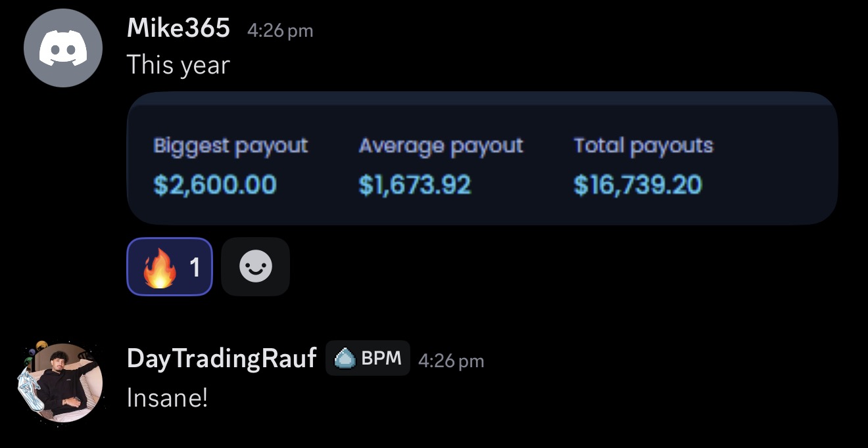Open DayTradingRauf's username profile

[x=222, y=358]
